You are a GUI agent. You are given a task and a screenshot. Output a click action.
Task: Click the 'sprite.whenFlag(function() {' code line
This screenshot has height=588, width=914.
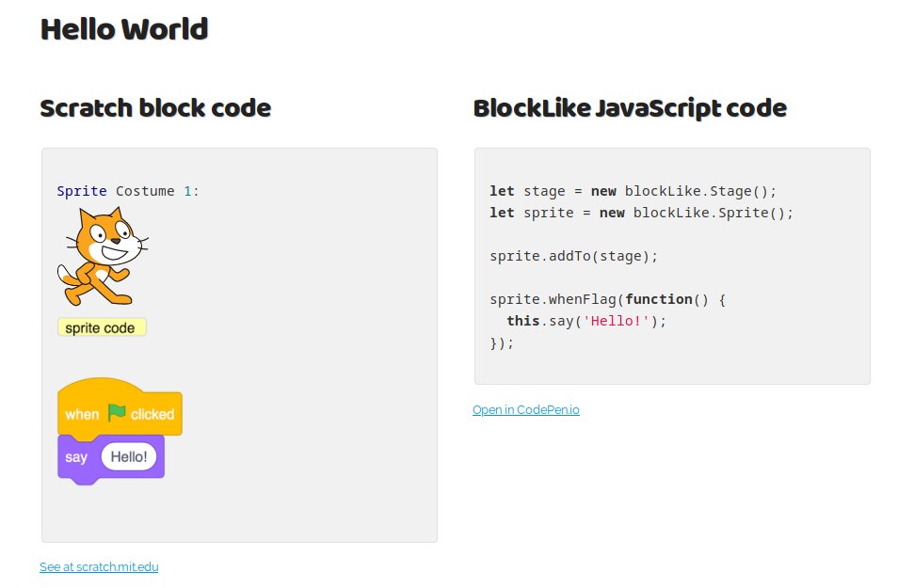(608, 299)
